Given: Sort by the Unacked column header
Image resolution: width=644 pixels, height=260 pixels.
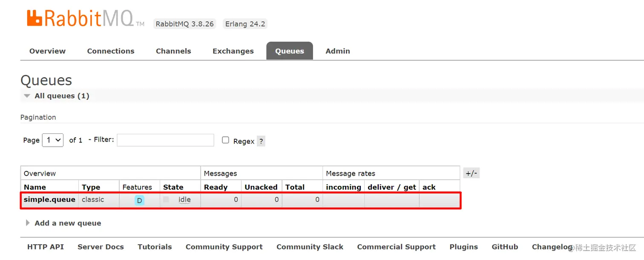Looking at the screenshot, I should tap(261, 187).
